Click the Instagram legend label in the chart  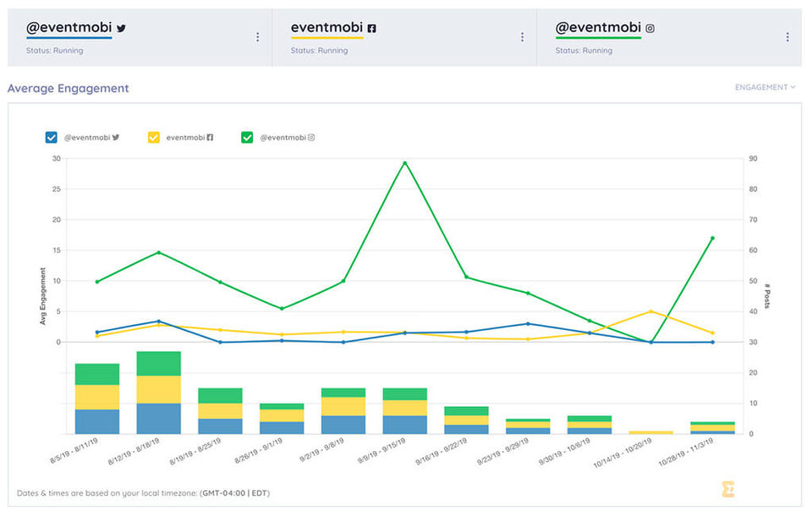pyautogui.click(x=288, y=137)
